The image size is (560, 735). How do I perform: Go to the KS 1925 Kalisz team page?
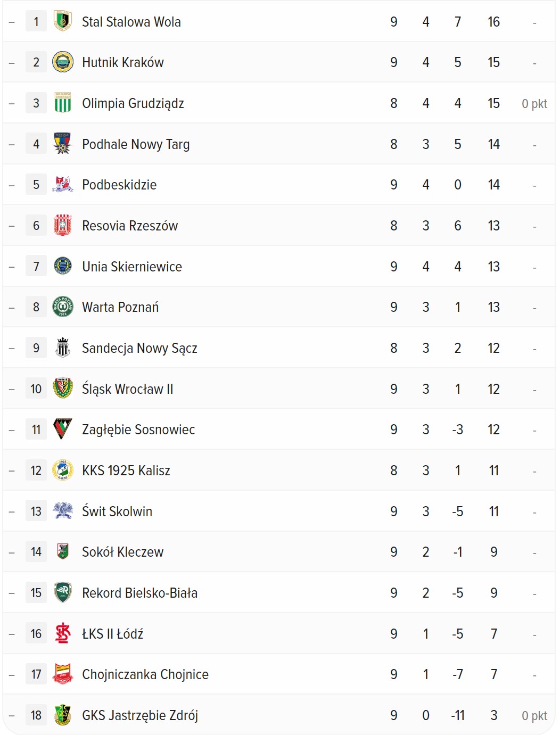(126, 470)
